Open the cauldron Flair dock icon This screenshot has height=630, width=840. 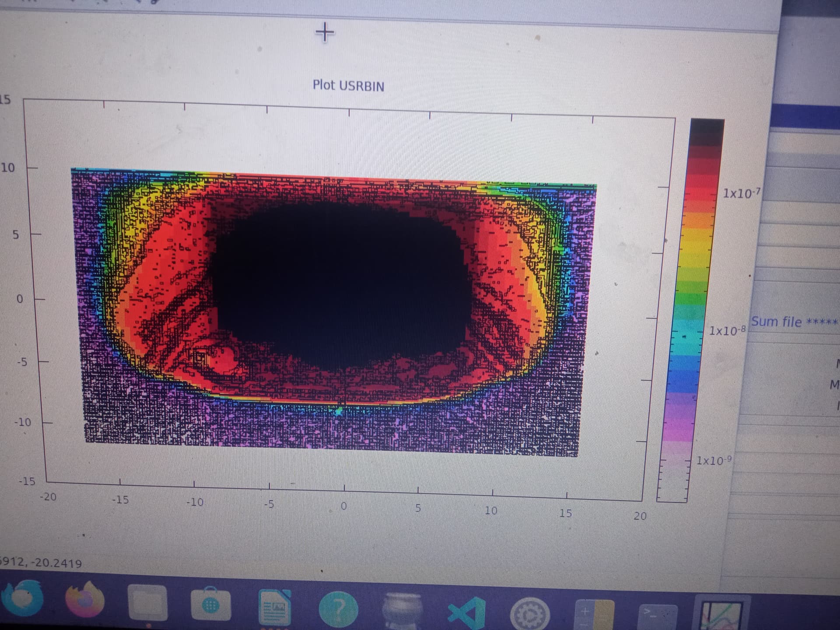pos(402,611)
